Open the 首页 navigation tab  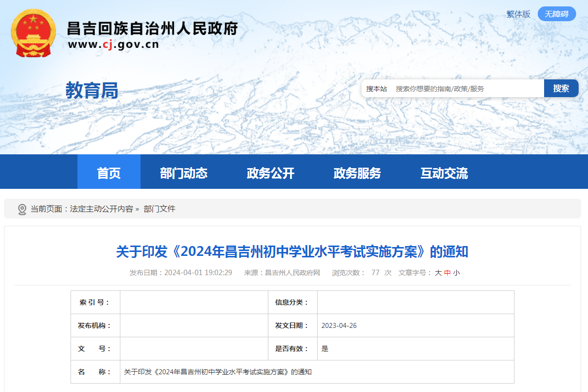(109, 173)
